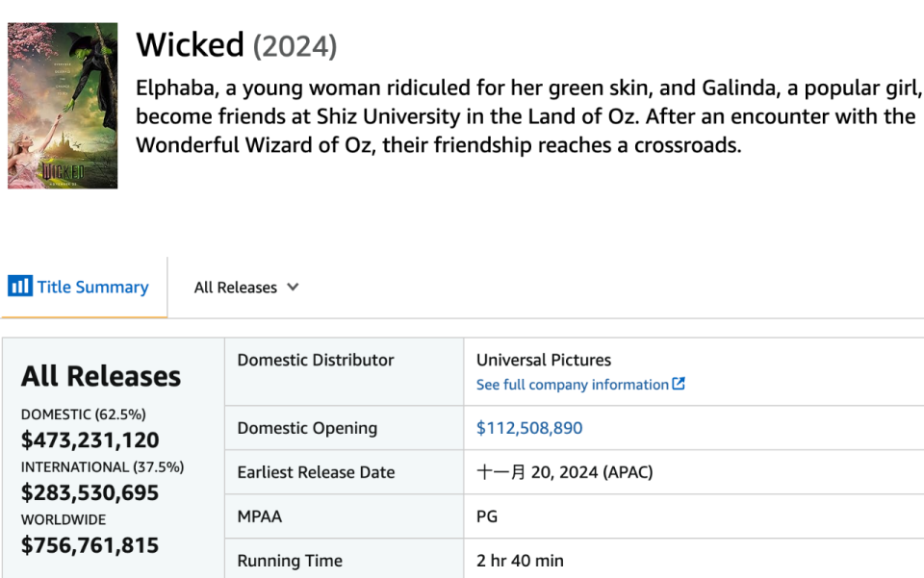
Task: Open the See full company information link
Action: [572, 385]
